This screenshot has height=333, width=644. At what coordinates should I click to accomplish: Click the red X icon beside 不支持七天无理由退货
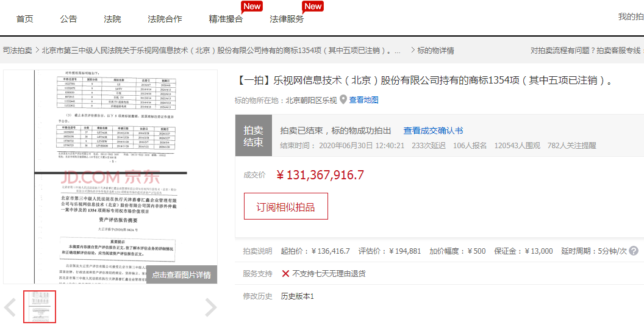pyautogui.click(x=285, y=273)
